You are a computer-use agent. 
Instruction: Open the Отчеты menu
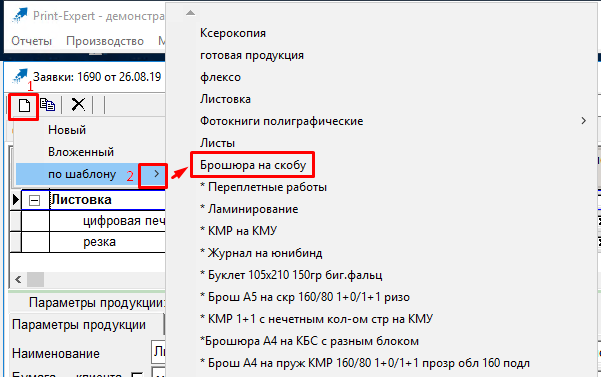[x=31, y=41]
